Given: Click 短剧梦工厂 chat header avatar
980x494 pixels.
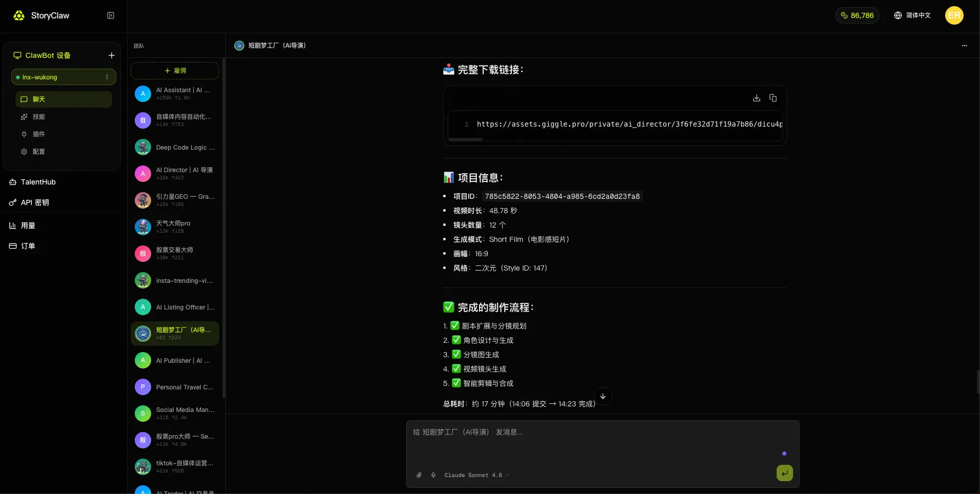Looking at the screenshot, I should pos(239,46).
